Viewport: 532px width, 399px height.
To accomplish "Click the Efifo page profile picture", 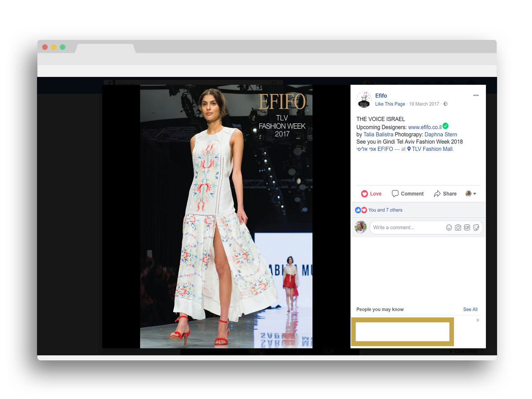I will (x=364, y=100).
